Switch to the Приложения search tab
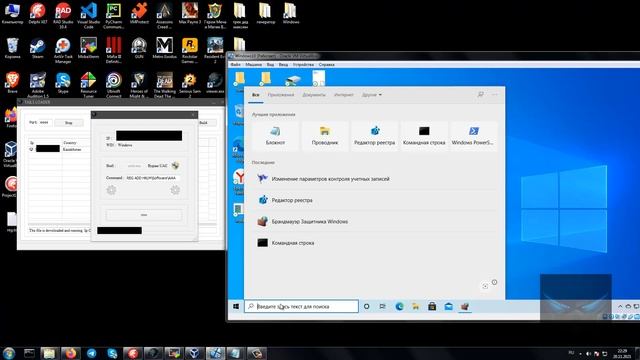Image resolution: width=640 pixels, height=360 pixels. point(281,95)
